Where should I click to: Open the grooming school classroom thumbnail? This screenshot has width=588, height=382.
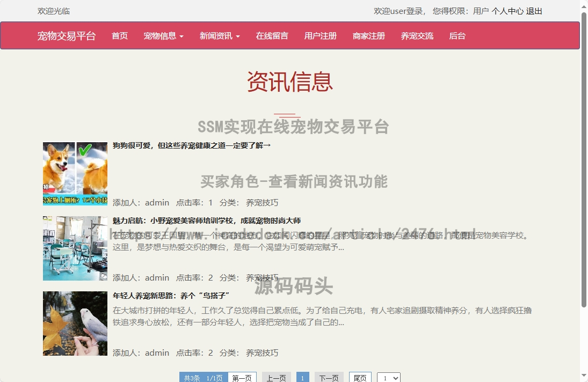pos(75,248)
